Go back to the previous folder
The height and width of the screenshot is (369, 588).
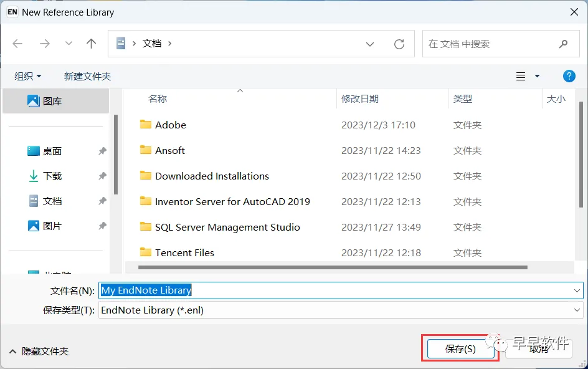point(17,44)
